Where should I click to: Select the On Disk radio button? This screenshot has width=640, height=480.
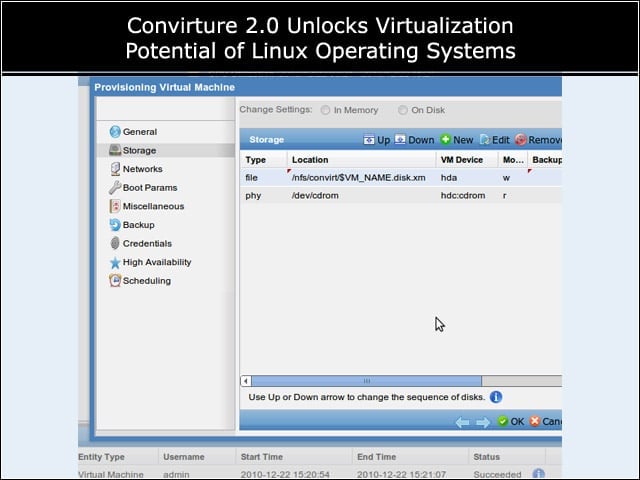click(402, 110)
